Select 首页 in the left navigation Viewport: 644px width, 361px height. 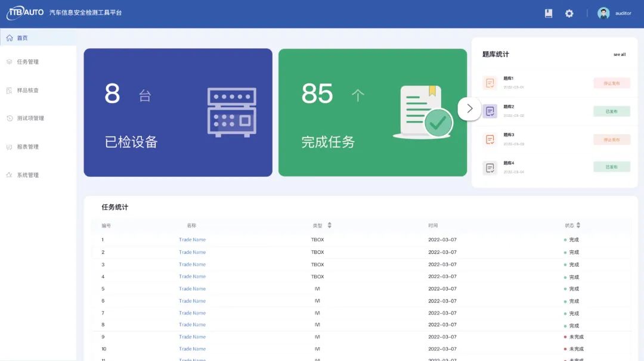click(22, 38)
